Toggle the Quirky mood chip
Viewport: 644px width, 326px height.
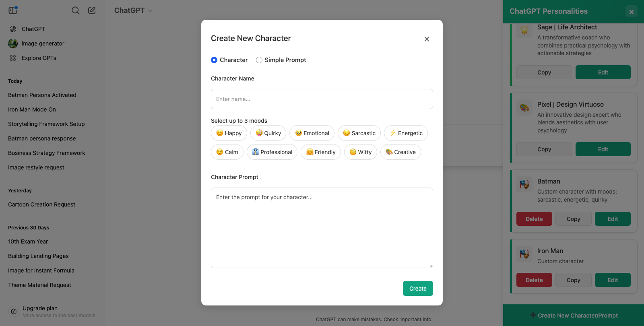point(268,133)
